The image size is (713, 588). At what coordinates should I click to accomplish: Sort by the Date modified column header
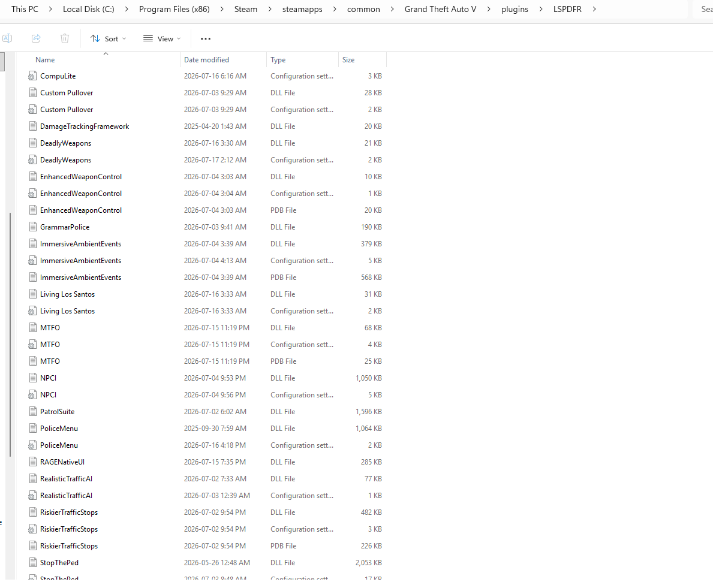206,60
